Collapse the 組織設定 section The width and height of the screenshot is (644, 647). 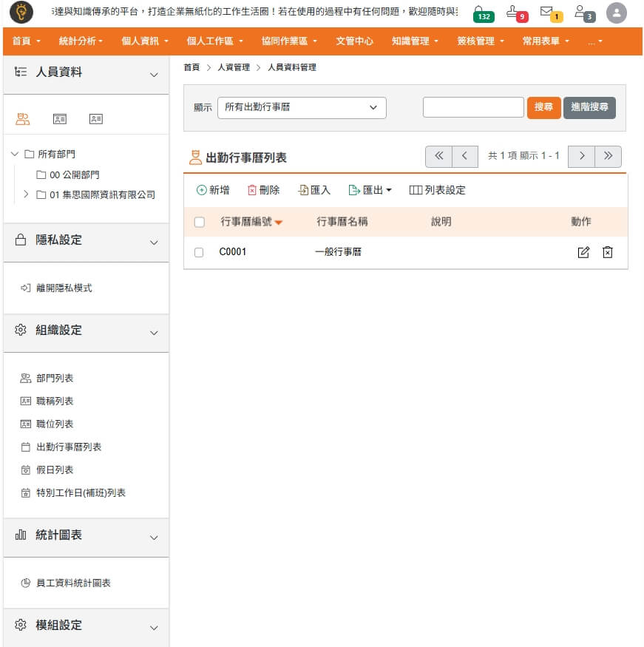pyautogui.click(x=154, y=331)
